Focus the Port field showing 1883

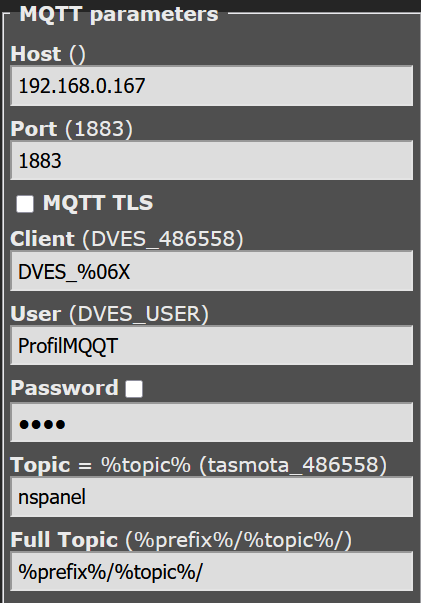pos(211,160)
